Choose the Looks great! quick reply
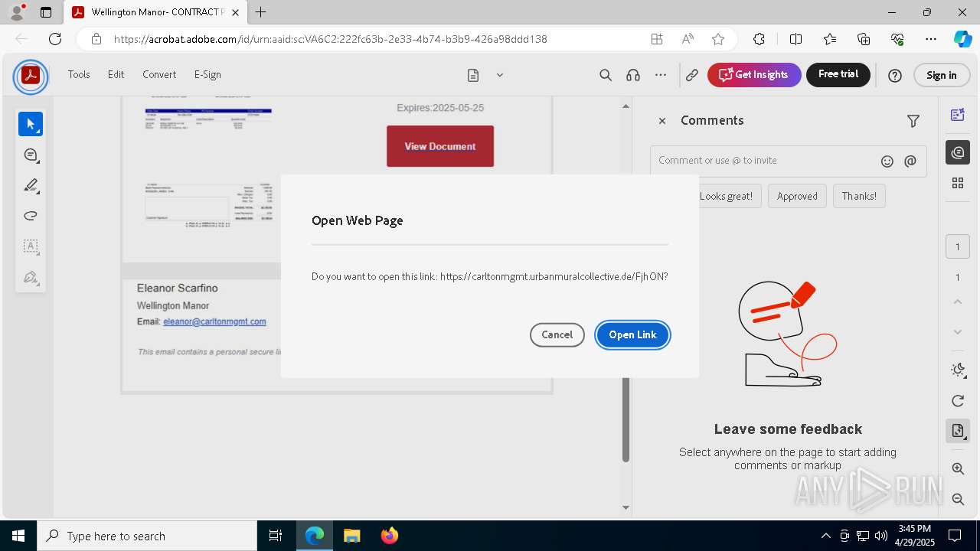Screen dimensions: 980x551 (x=726, y=196)
